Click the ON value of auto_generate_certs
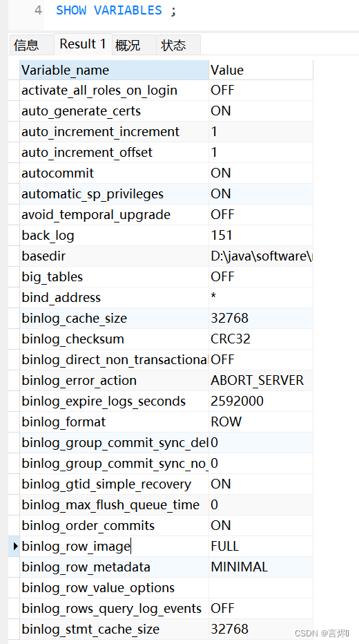The image size is (359, 644). (x=261, y=111)
